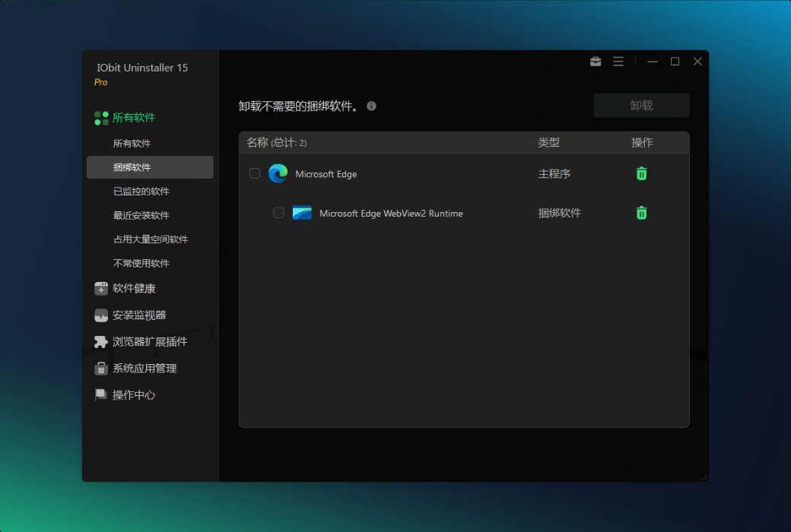
Task: Sort by the 名称 column header
Action: [276, 143]
